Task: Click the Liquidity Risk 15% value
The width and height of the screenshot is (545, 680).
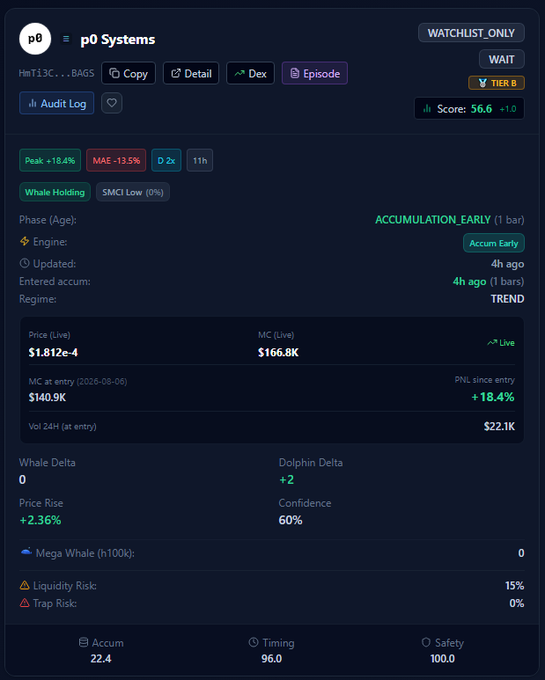Action: [515, 585]
